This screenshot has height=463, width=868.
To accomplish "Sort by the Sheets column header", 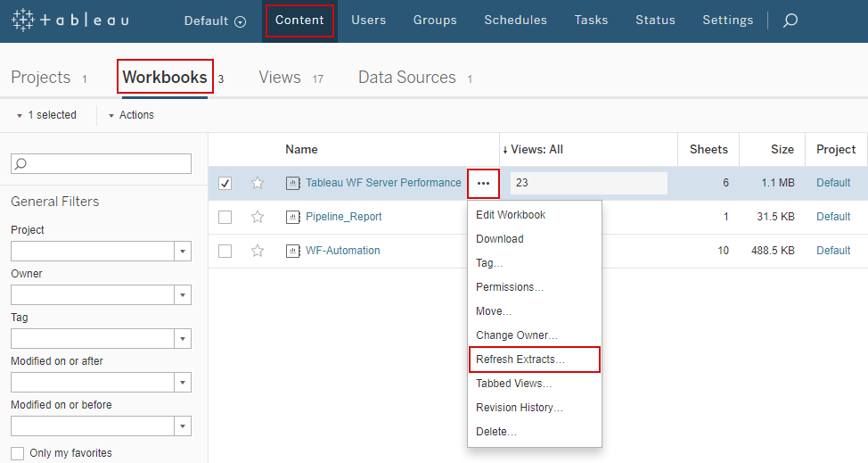I will pos(708,150).
